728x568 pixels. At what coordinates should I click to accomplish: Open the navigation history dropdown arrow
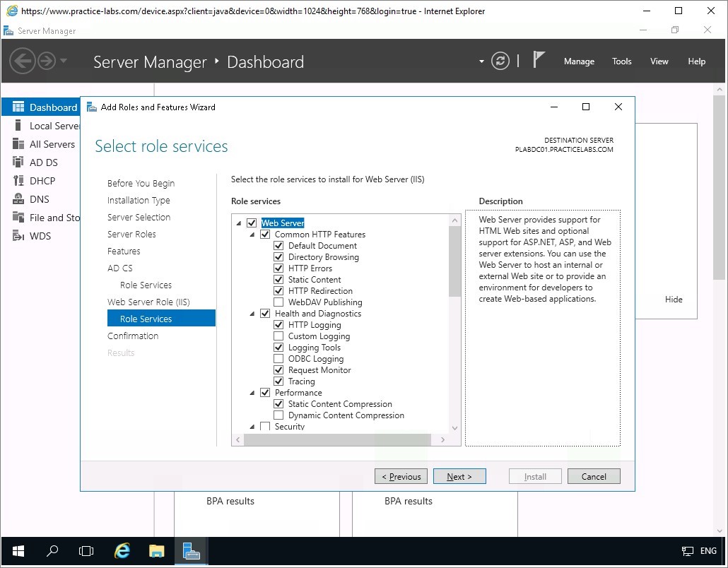click(x=64, y=61)
